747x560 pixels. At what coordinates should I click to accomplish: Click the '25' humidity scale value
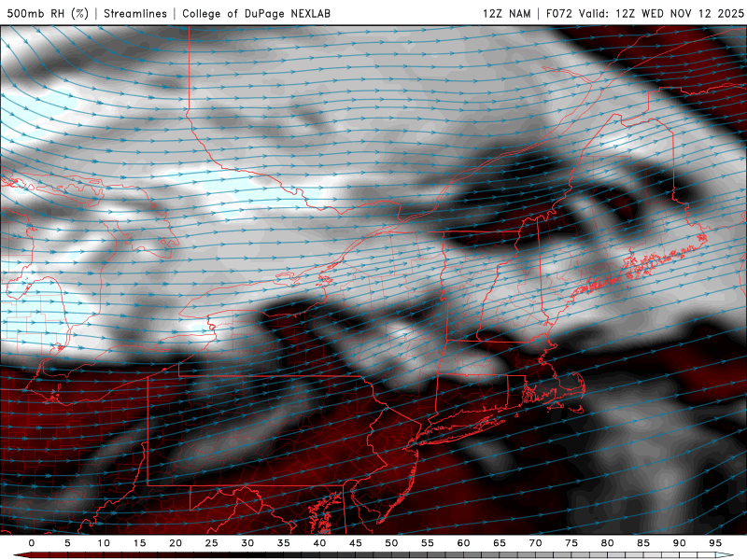(x=212, y=543)
